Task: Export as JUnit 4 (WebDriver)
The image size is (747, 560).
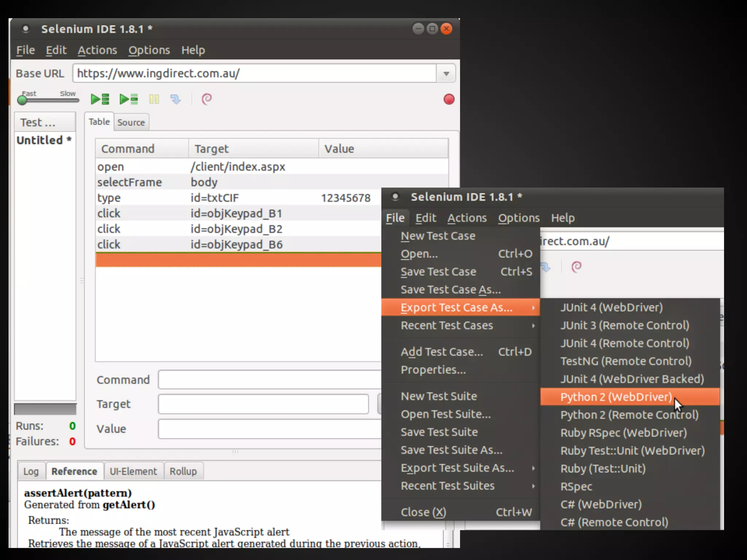Action: point(630,307)
